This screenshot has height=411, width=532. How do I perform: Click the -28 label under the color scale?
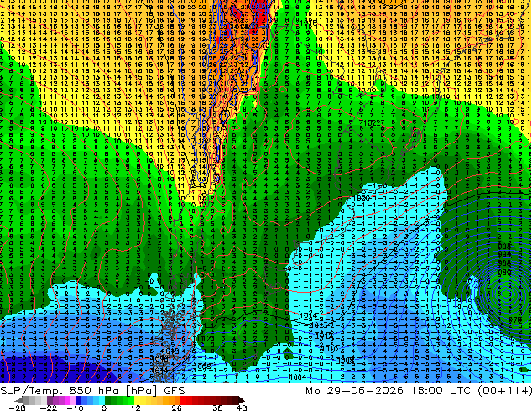[x=17, y=408]
